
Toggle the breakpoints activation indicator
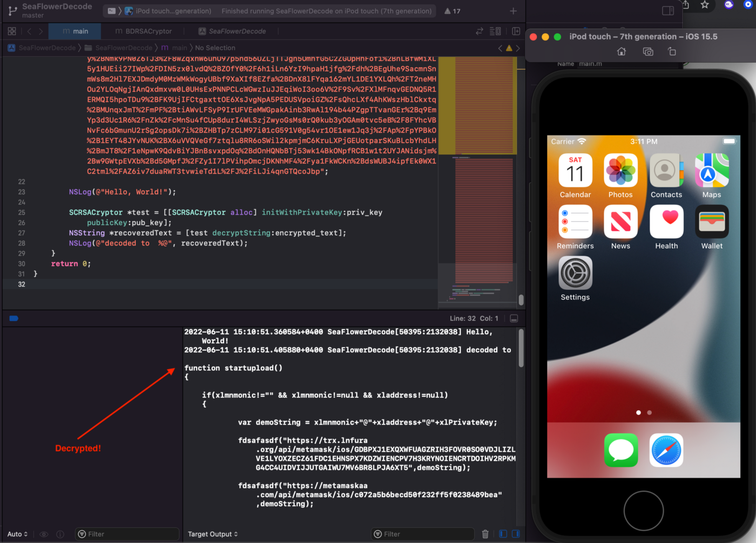[x=14, y=318]
